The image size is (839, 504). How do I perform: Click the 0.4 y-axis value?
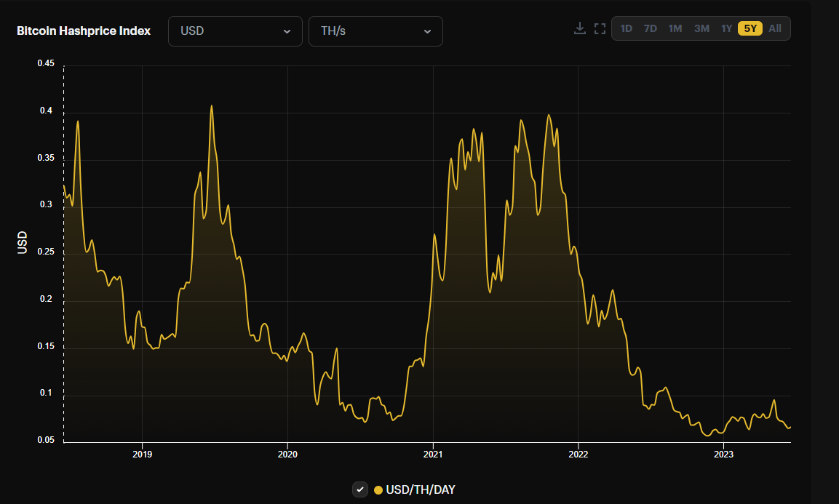click(46, 111)
